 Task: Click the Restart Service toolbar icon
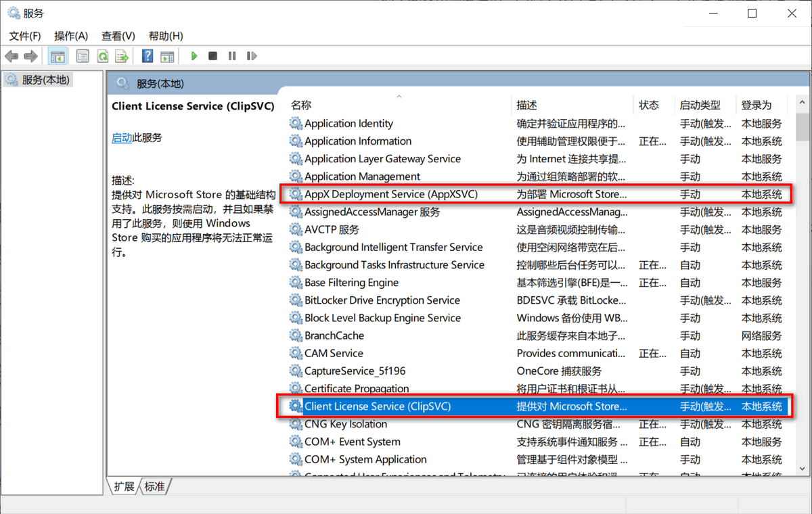pos(252,56)
